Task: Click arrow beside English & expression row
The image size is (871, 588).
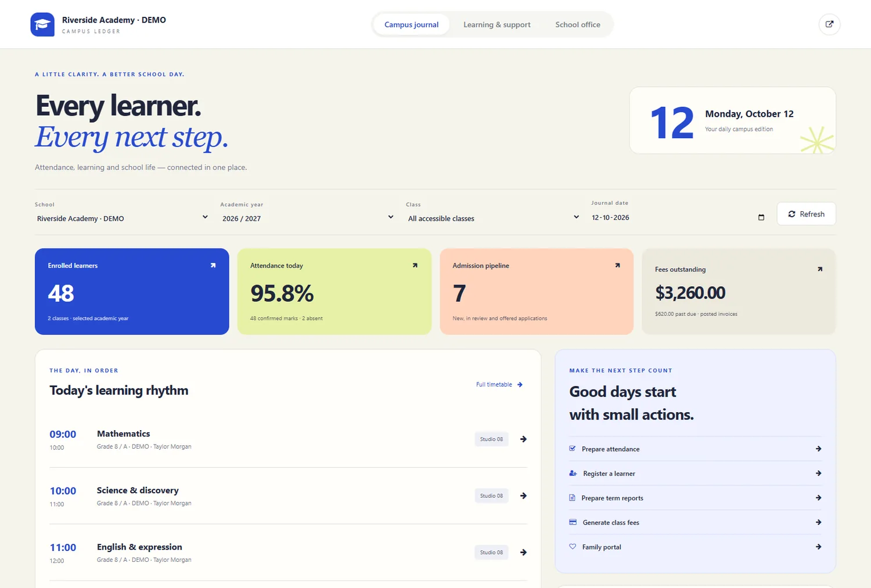Action: tap(523, 552)
